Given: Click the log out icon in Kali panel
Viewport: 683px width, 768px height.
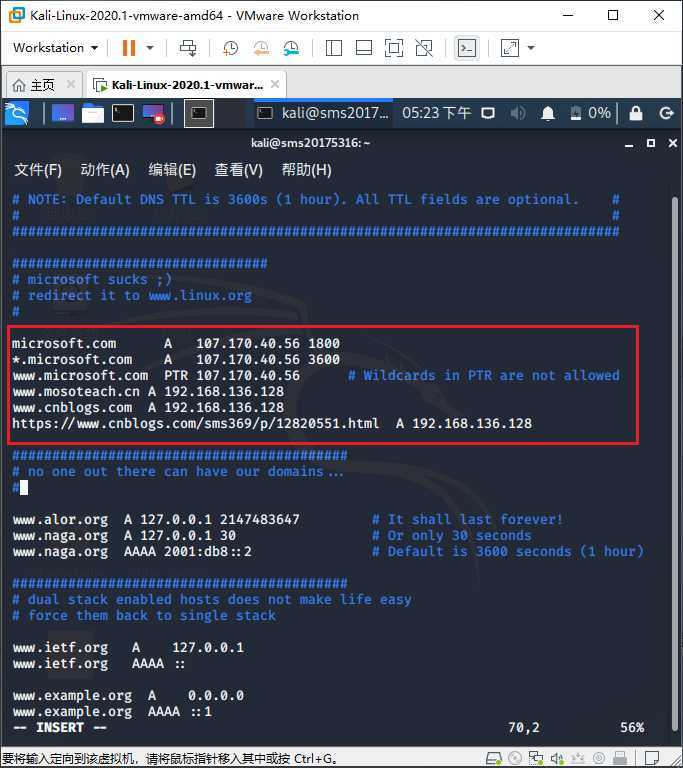Looking at the screenshot, I should tap(666, 114).
